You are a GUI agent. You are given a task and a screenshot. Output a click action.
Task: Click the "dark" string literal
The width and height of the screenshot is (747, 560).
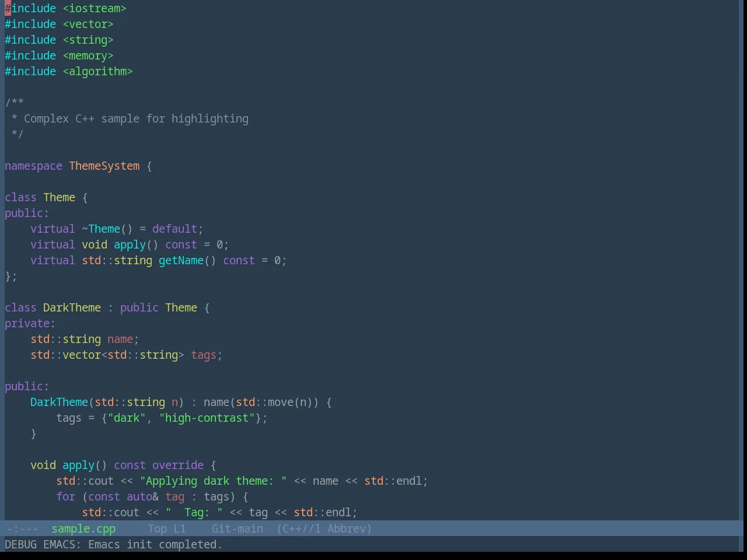(127, 418)
